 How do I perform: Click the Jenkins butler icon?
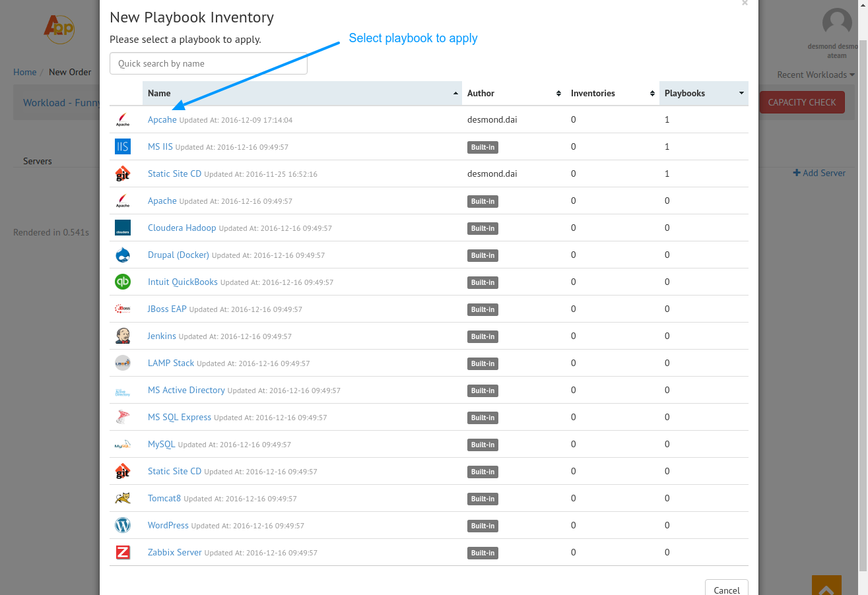(123, 336)
